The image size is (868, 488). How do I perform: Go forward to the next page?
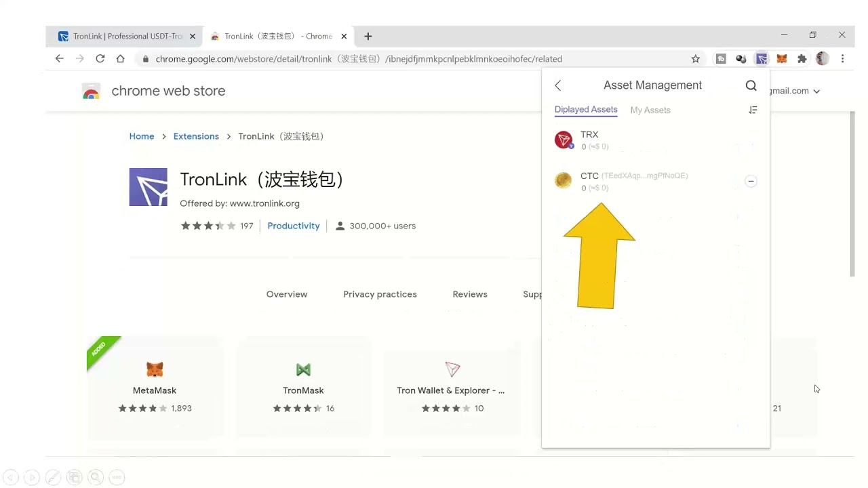click(80, 59)
